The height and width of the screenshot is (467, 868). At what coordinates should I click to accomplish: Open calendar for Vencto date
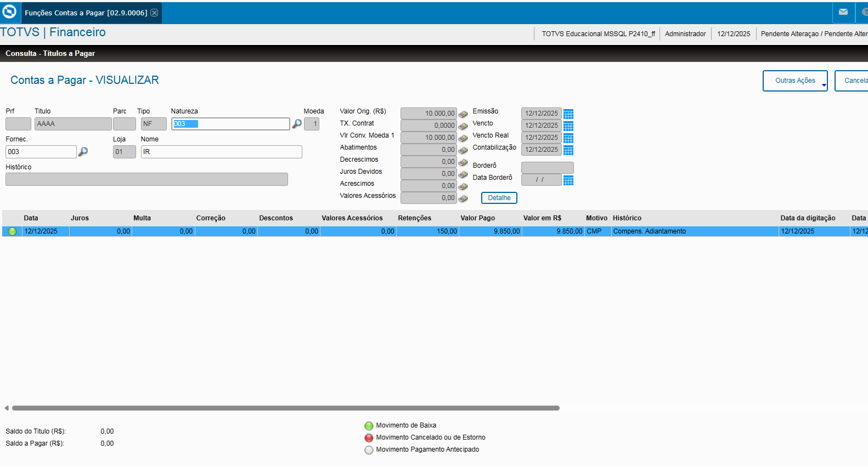tap(568, 126)
